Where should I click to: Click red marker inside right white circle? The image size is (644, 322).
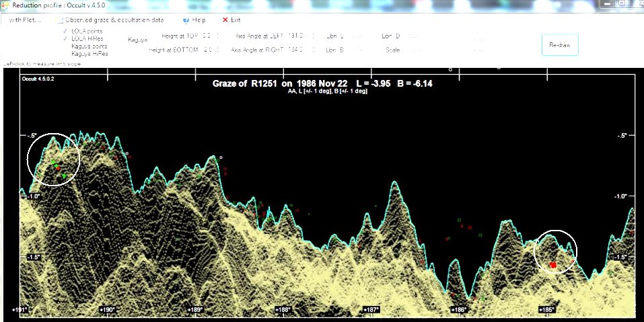553,266
